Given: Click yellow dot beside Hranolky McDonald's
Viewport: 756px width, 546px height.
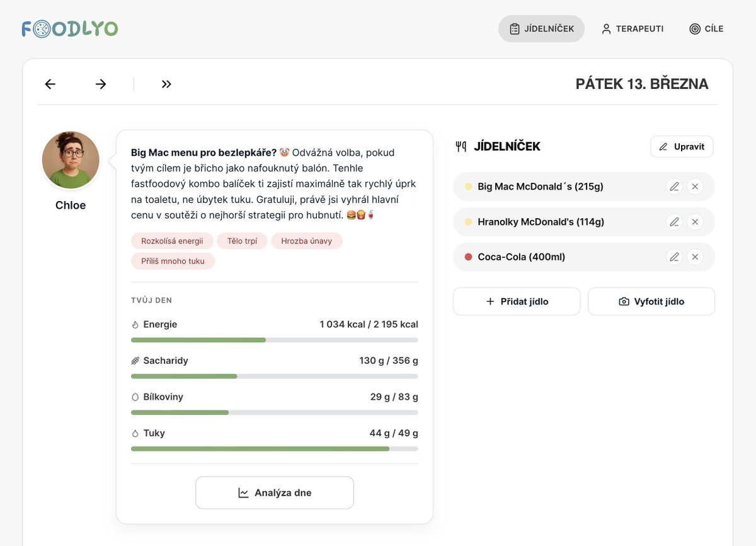Looking at the screenshot, I should pyautogui.click(x=468, y=222).
